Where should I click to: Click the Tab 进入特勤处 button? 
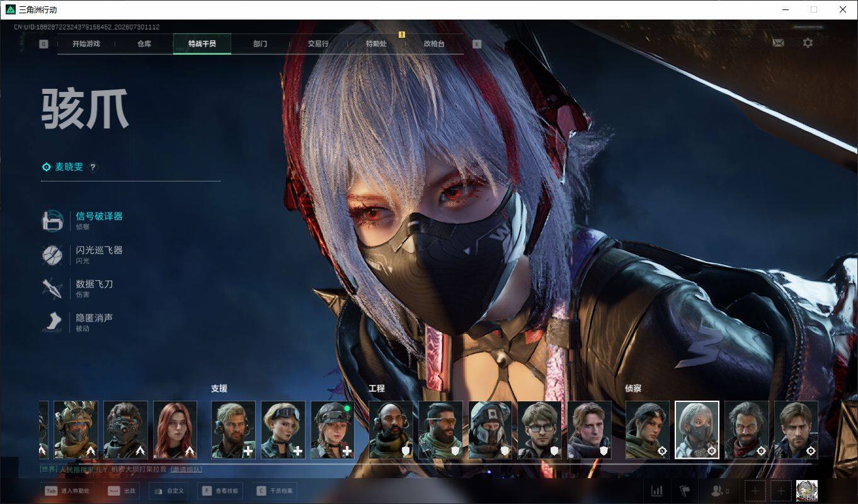point(68,491)
